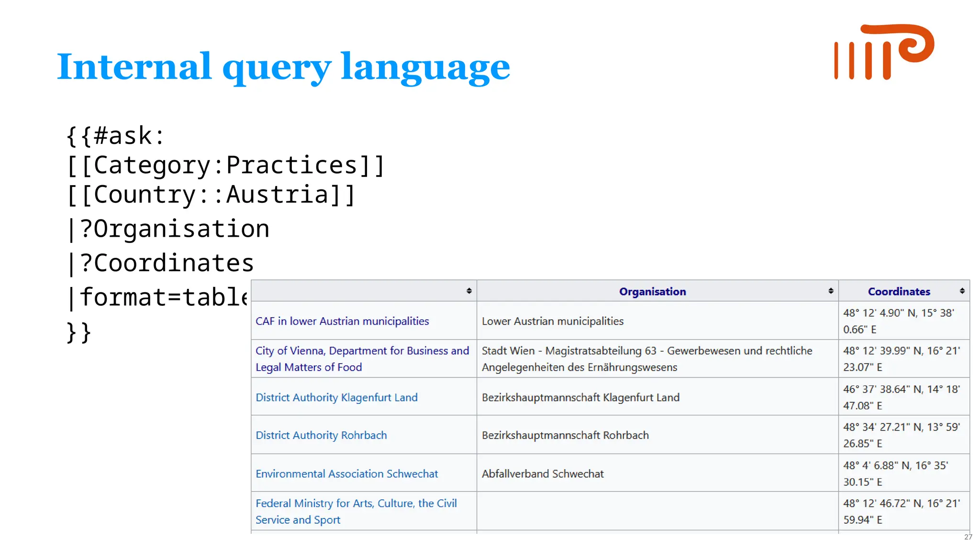The height and width of the screenshot is (551, 980).
Task: Open City of Vienna Department for Business link
Action: tap(362, 359)
